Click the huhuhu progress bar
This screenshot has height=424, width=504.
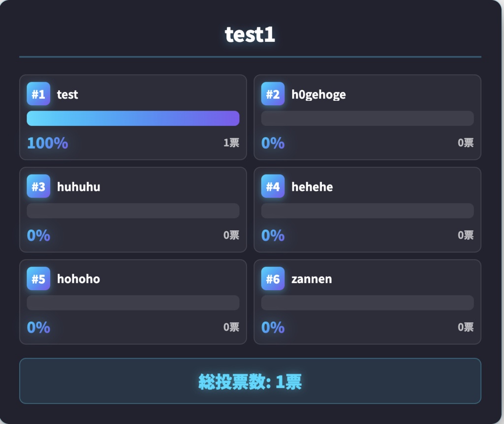(133, 211)
